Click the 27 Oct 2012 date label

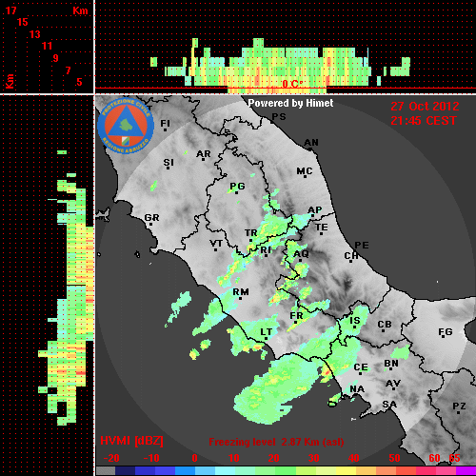click(x=425, y=107)
